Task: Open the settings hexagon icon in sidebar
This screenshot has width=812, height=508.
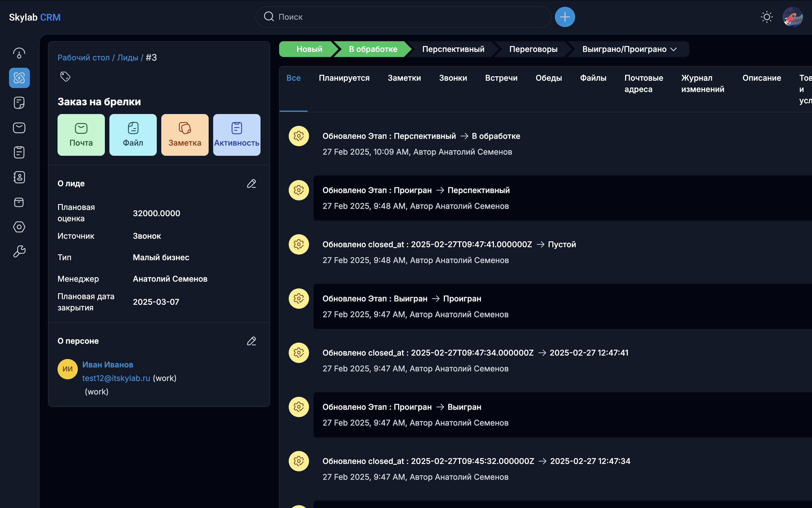Action: [19, 227]
